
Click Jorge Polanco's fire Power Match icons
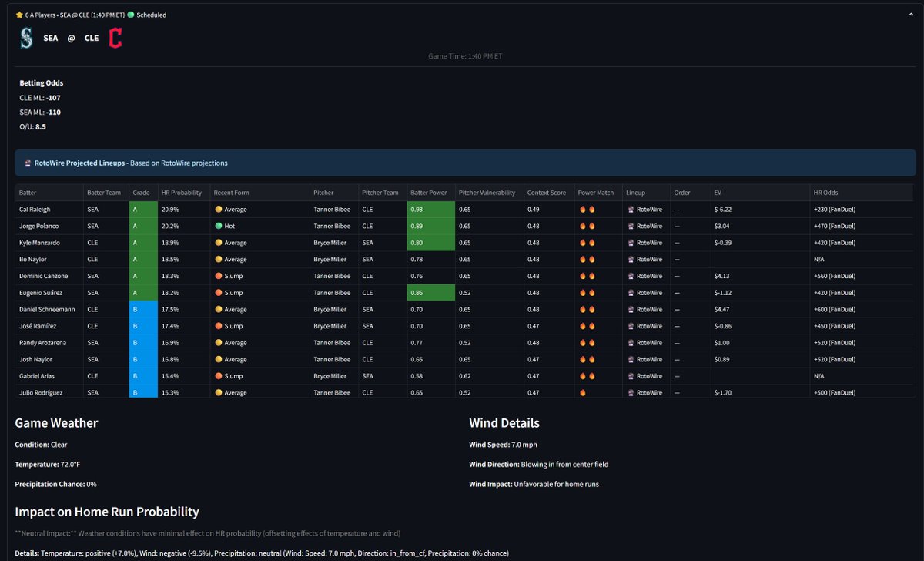587,226
